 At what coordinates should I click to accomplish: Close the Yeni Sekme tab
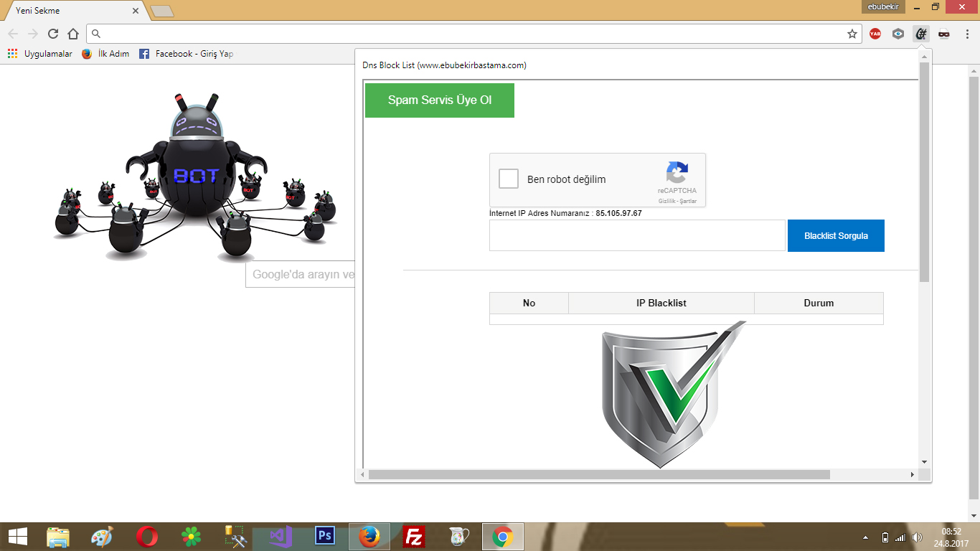point(136,11)
